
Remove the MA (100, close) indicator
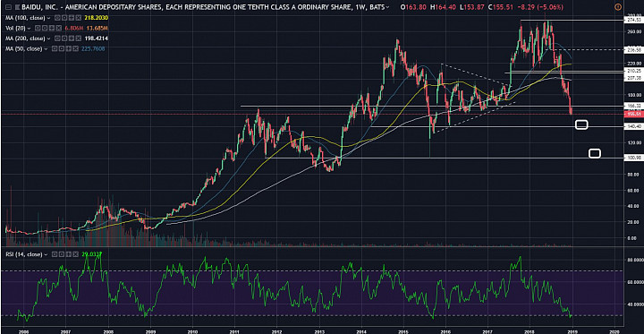(x=79, y=18)
